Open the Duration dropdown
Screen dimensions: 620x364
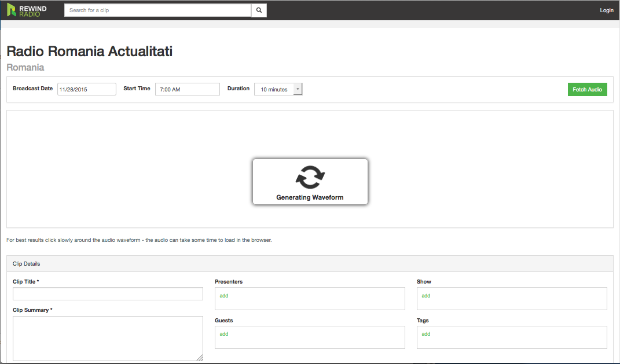click(x=278, y=89)
